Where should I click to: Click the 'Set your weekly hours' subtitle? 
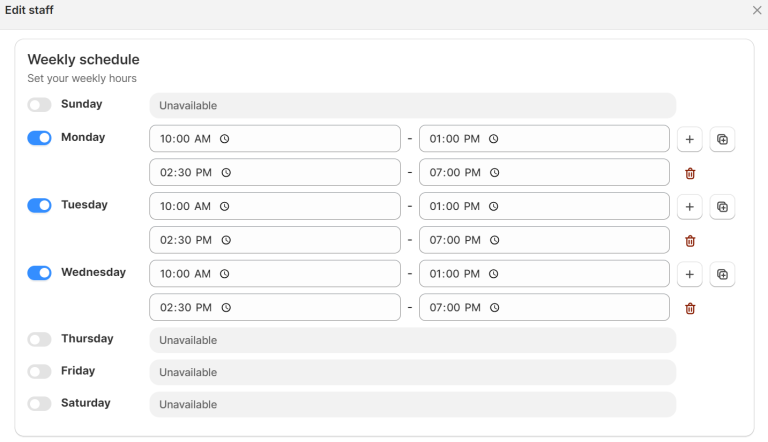pos(82,78)
